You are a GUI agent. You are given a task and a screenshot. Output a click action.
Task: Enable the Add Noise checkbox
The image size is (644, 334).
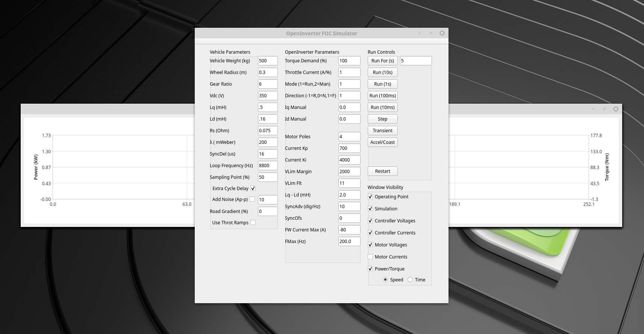[x=252, y=199]
